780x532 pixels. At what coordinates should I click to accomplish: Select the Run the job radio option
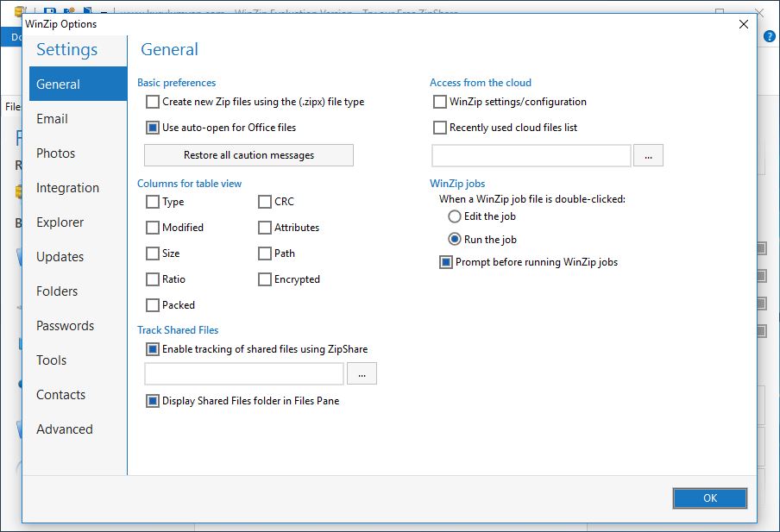(x=455, y=239)
